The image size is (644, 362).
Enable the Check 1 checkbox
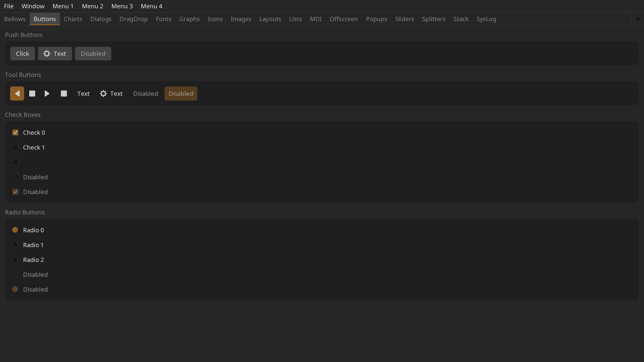pyautogui.click(x=15, y=147)
